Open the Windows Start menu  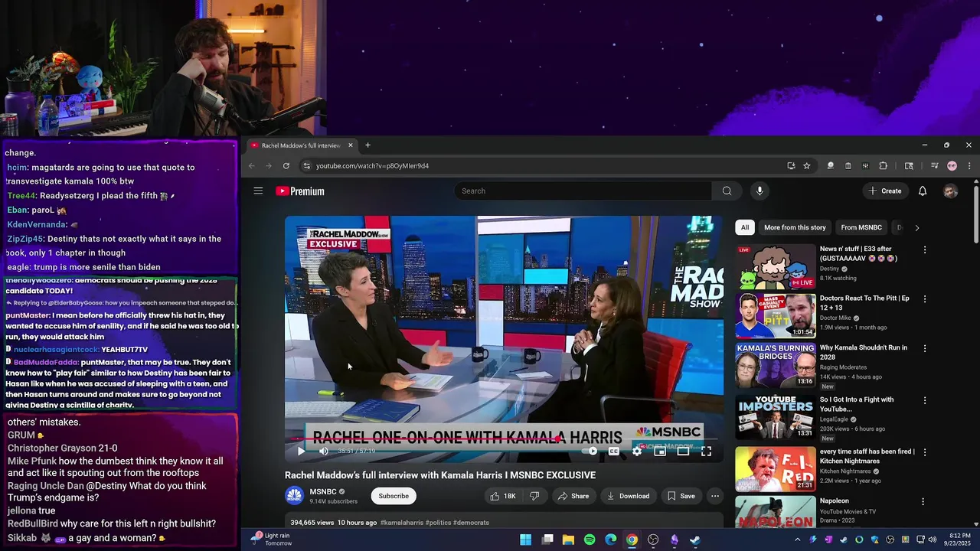tap(526, 540)
